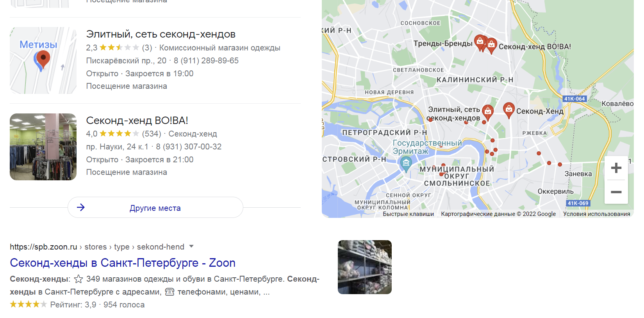Open Быстрые клавиши on the map footer
This screenshot has width=644, height=318.
coord(408,214)
